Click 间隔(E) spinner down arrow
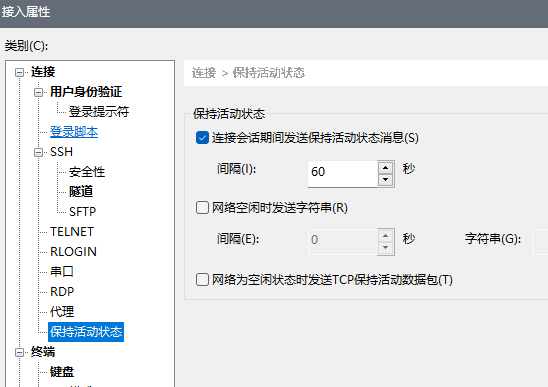The height and width of the screenshot is (387, 548). click(x=385, y=248)
